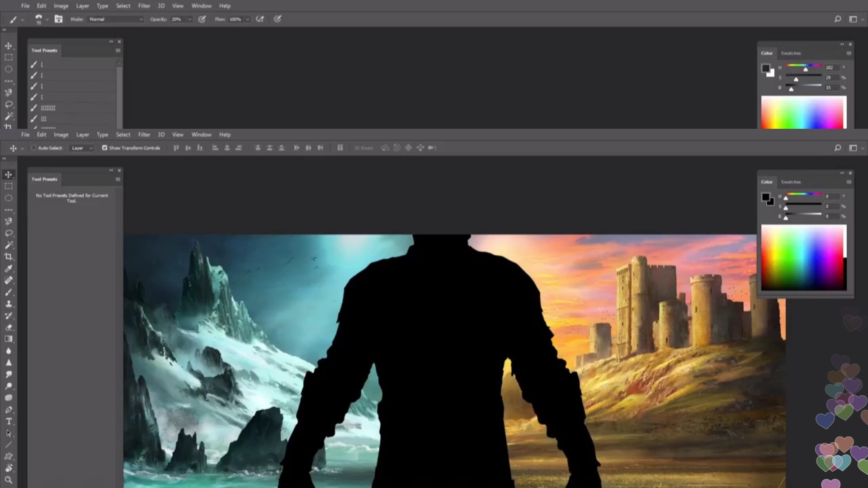Open Filter menu above the brush options bar
The image size is (868, 488).
(x=144, y=6)
